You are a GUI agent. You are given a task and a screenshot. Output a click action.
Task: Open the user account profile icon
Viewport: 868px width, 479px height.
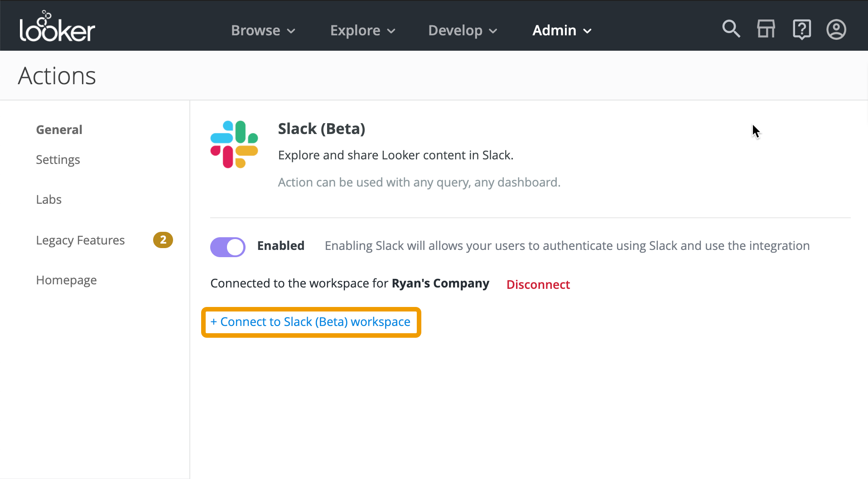click(836, 29)
